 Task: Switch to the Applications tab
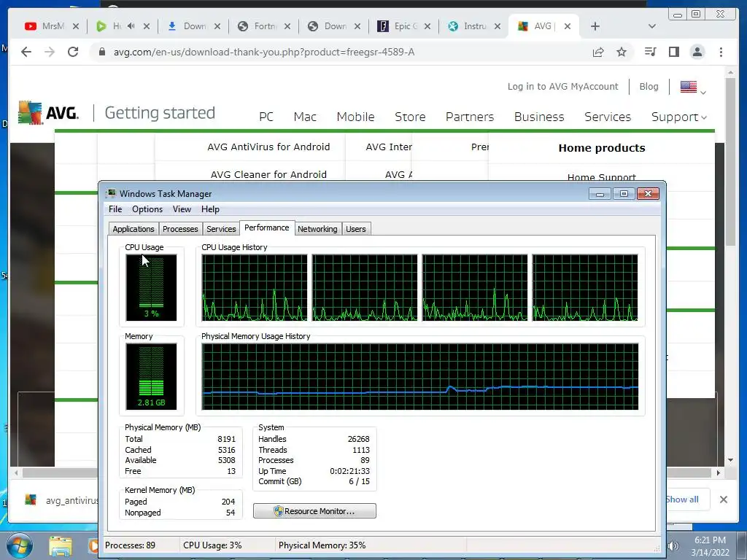(133, 229)
